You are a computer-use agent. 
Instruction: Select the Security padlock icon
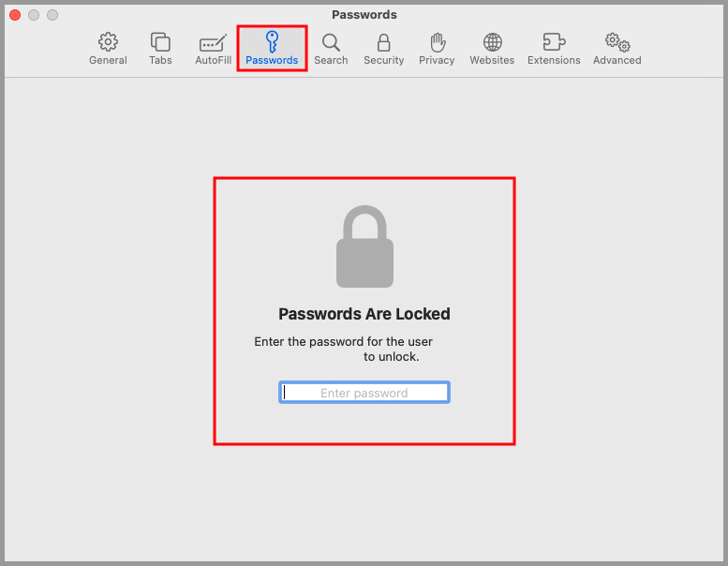coord(383,42)
